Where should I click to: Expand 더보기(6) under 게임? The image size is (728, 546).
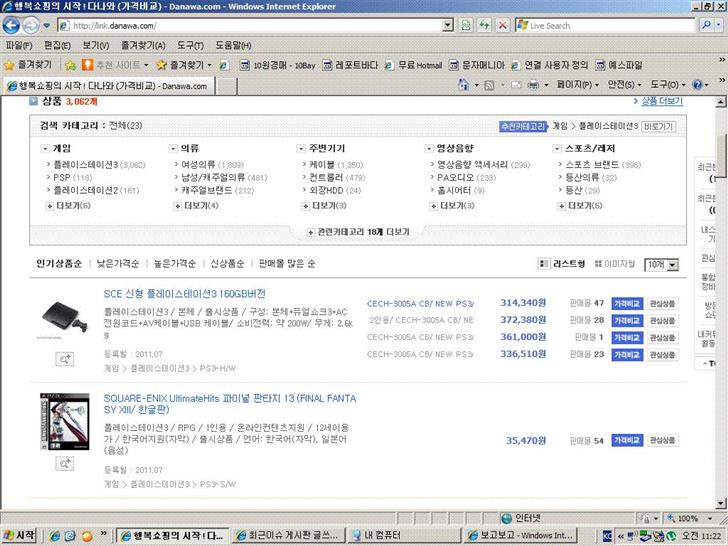[68, 206]
